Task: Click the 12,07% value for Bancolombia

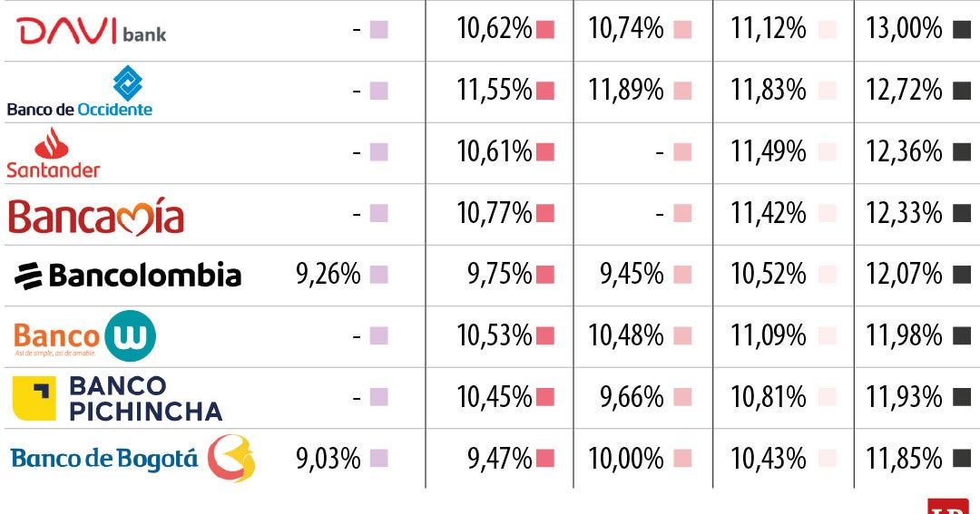Action: click(x=904, y=275)
